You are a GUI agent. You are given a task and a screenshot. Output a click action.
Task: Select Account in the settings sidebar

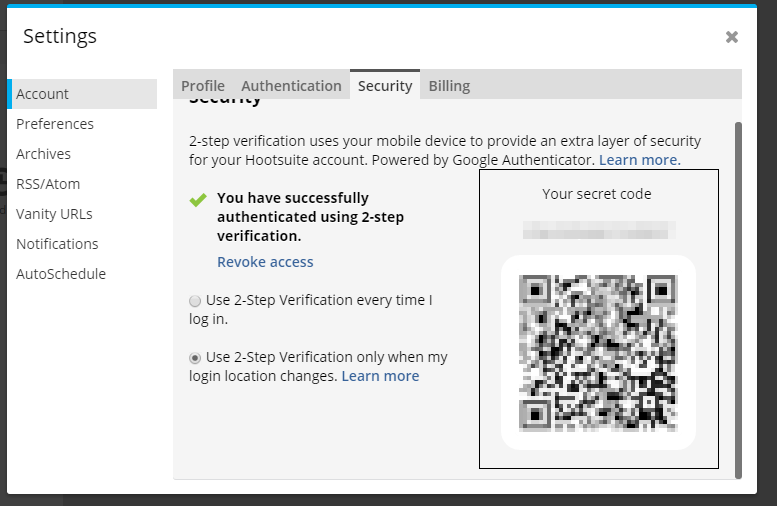(82, 94)
